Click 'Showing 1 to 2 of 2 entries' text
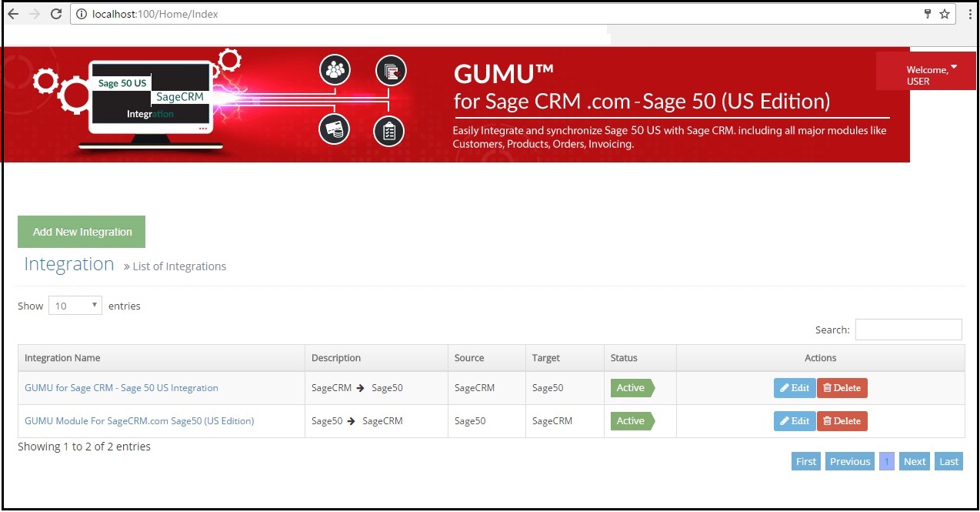The height and width of the screenshot is (512, 980). (84, 447)
